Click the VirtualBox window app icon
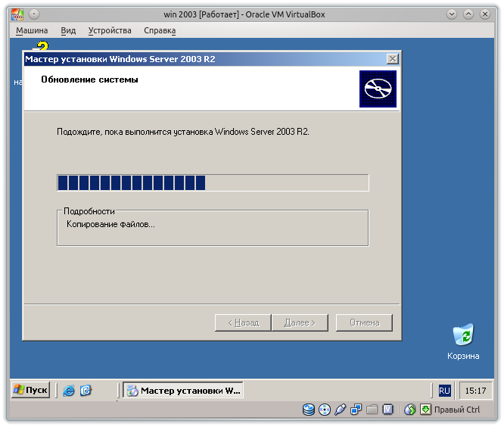 click(x=17, y=14)
